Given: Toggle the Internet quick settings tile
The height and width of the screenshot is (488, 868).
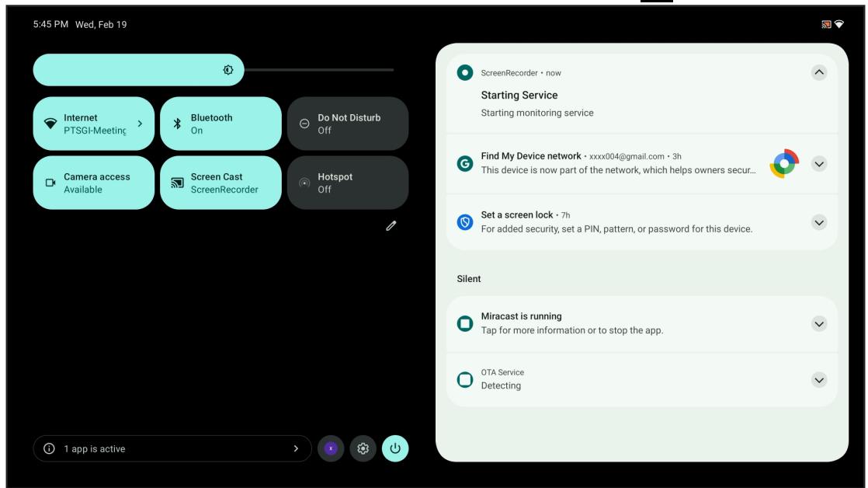Looking at the screenshot, I should pyautogui.click(x=93, y=124).
